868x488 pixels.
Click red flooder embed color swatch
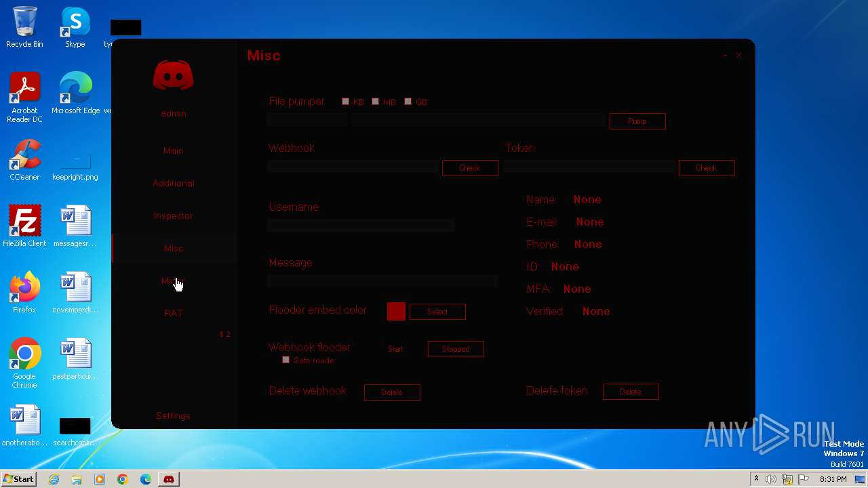(x=396, y=312)
